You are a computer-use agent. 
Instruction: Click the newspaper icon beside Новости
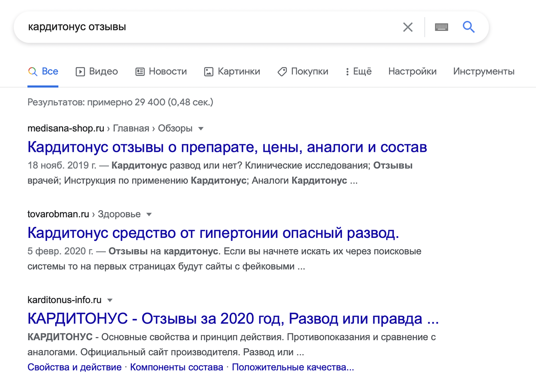tap(140, 71)
